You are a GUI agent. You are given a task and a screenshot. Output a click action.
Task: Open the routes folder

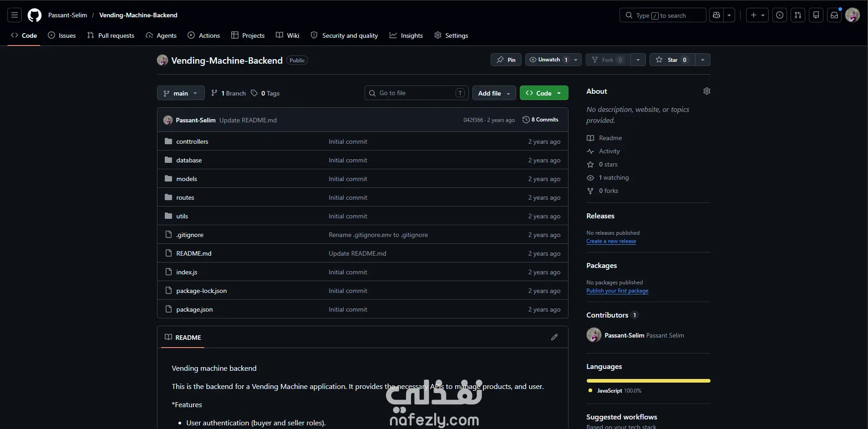(x=185, y=197)
